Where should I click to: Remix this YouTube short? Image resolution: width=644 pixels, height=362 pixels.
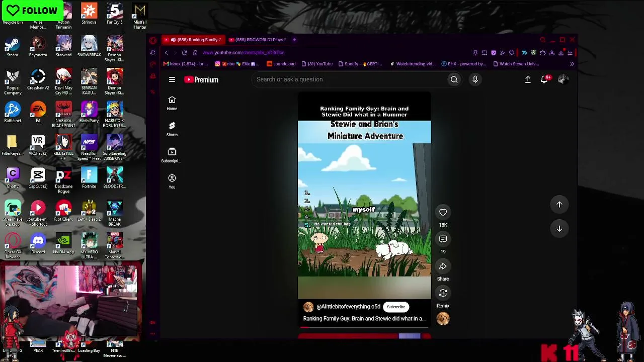(443, 293)
